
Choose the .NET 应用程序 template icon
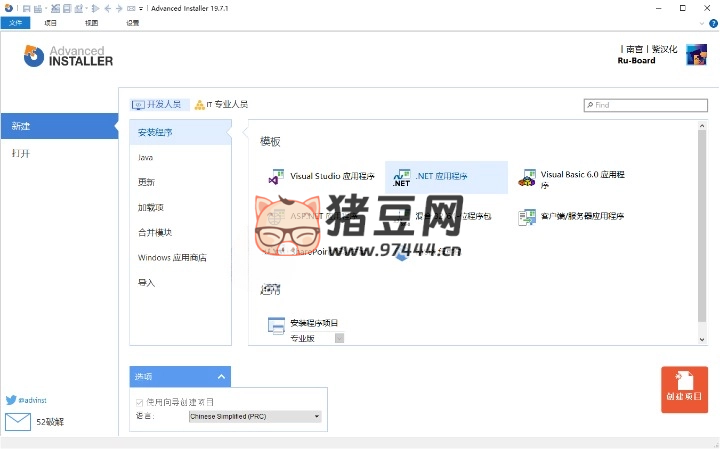pyautogui.click(x=401, y=177)
